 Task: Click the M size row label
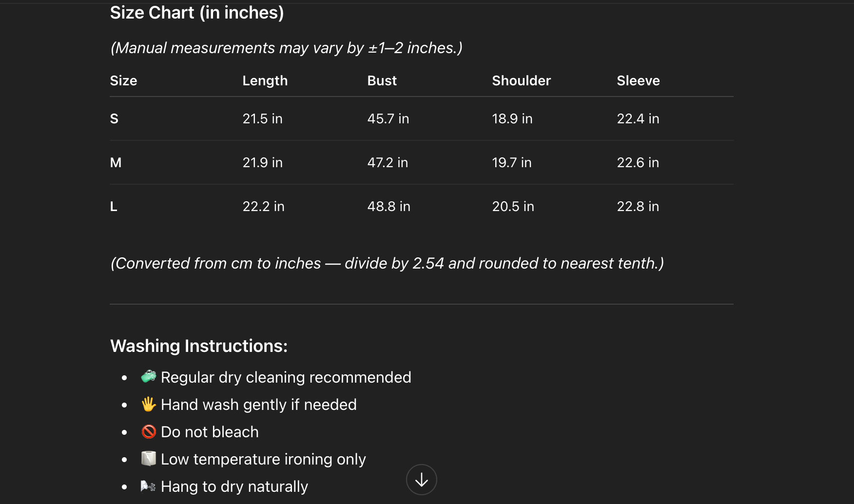tap(116, 162)
